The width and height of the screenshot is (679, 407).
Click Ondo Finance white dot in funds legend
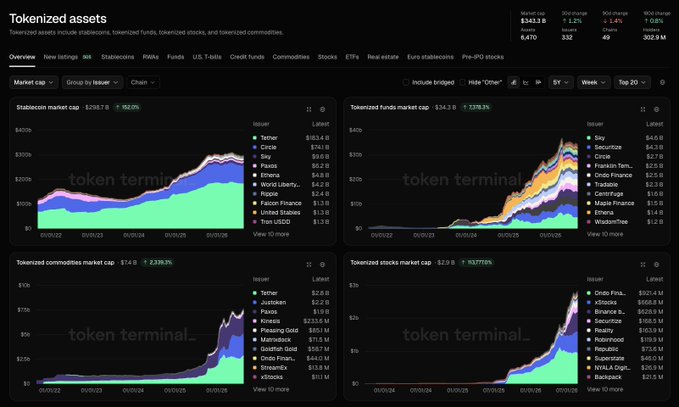588,175
